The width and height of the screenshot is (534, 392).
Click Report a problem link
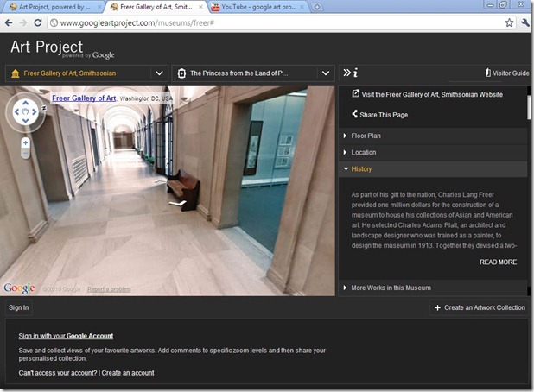(x=109, y=289)
